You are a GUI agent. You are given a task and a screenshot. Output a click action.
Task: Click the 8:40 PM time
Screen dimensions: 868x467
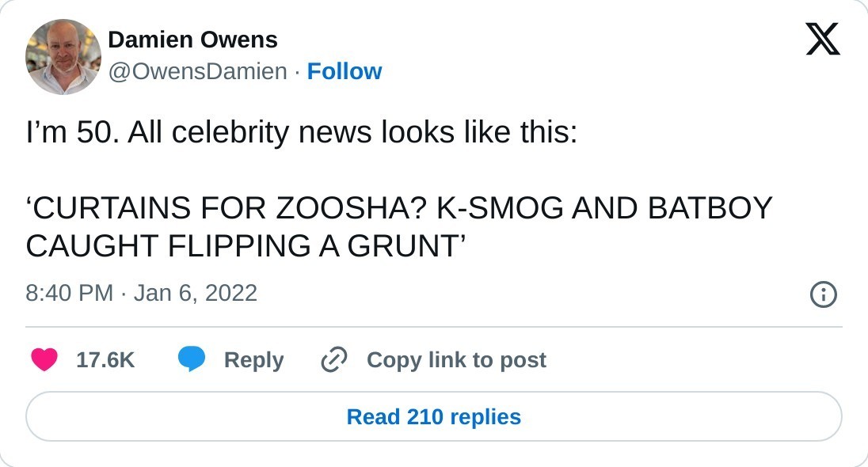click(x=70, y=294)
